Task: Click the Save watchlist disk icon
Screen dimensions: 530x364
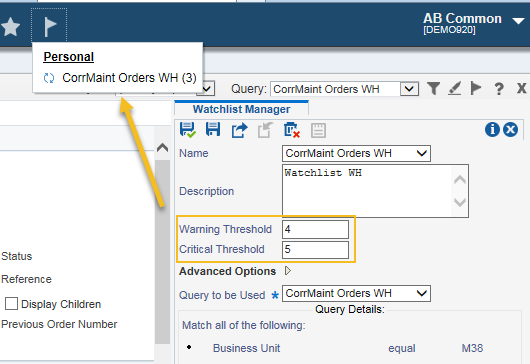Action: coord(213,129)
